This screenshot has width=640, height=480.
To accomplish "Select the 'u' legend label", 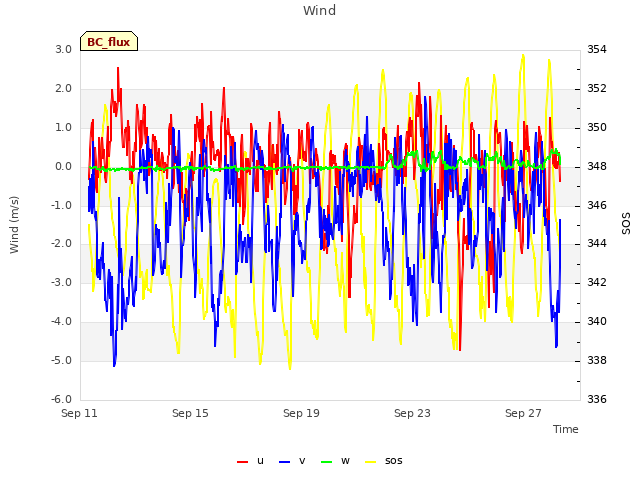I will pos(260,461).
